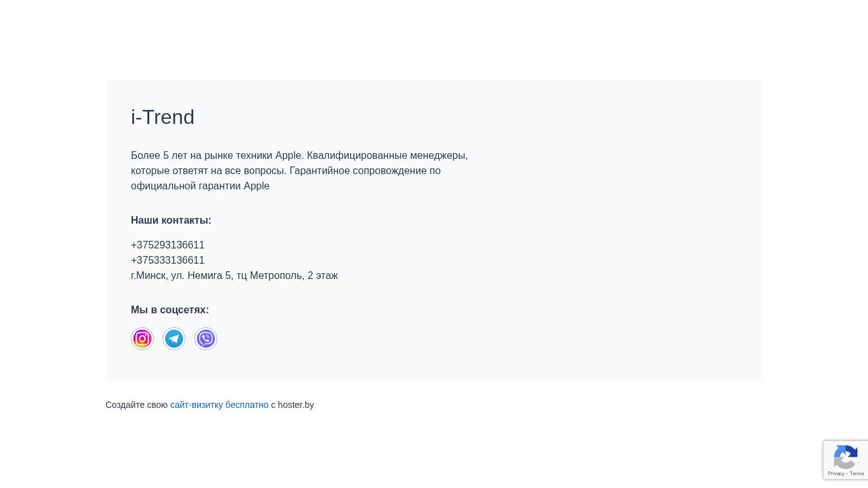This screenshot has width=868, height=488.
Task: Click the г.Минск, ул. Немига 5 address
Action: pos(181,276)
